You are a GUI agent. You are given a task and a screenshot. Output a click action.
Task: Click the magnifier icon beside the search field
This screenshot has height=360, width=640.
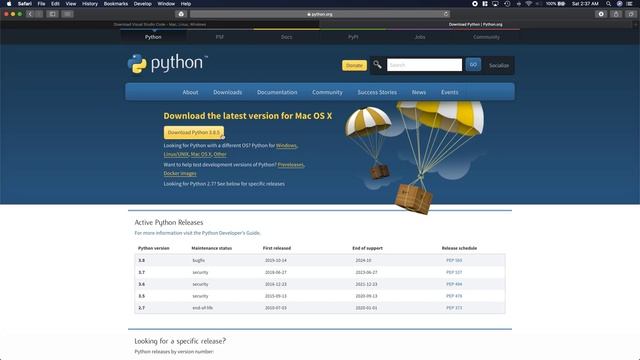click(378, 65)
